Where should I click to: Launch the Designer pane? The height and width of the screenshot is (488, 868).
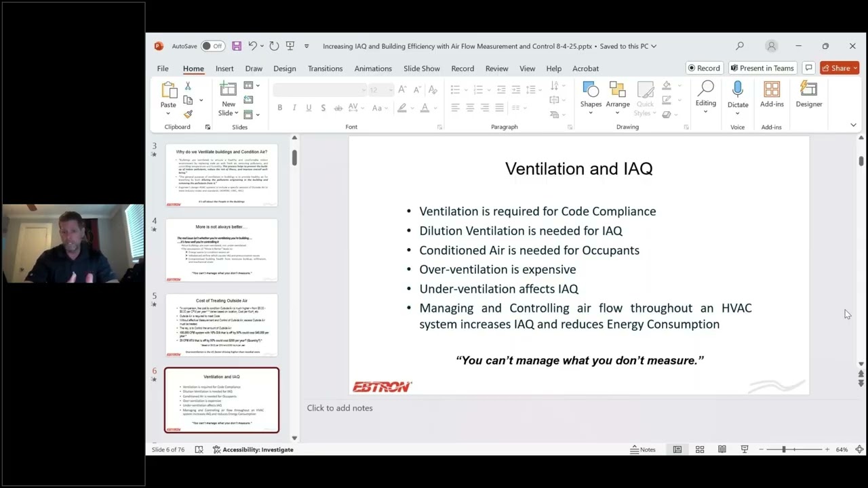coord(809,95)
